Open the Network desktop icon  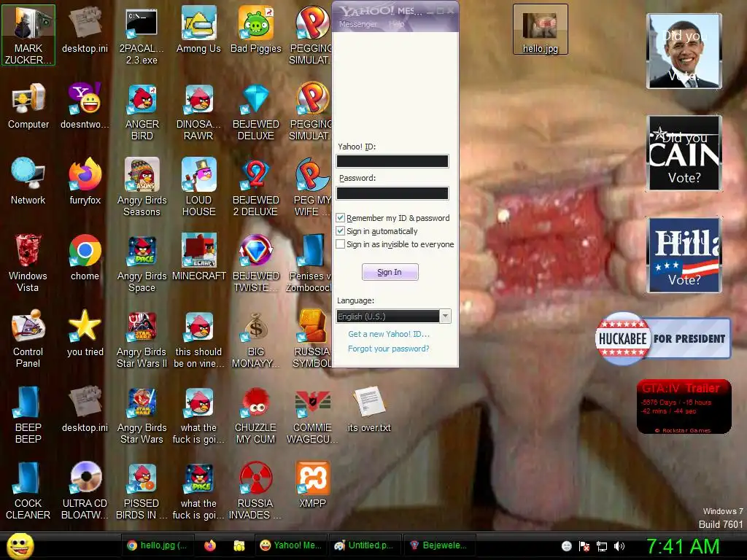click(x=28, y=182)
